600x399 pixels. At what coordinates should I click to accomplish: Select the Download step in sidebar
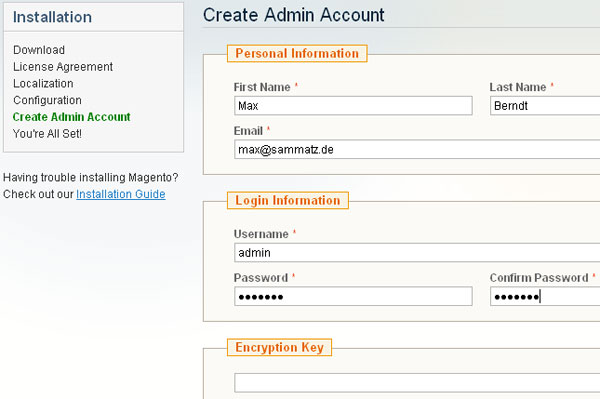(x=39, y=50)
